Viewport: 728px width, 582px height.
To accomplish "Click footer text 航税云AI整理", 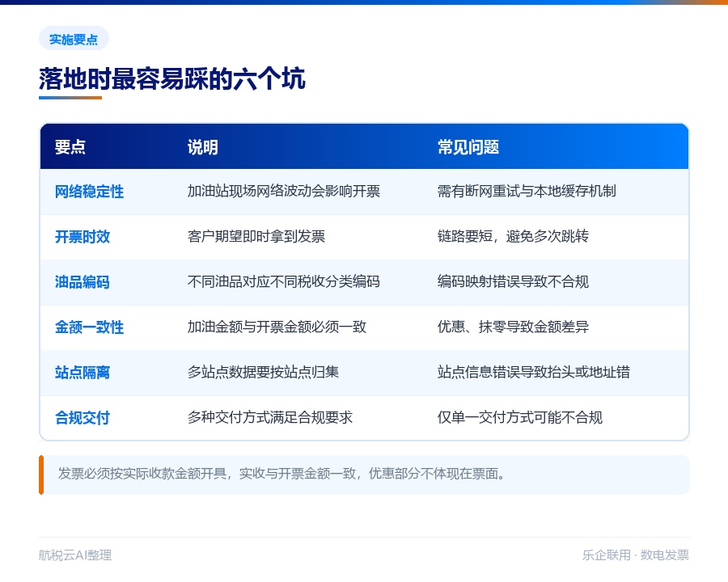I will (75, 555).
